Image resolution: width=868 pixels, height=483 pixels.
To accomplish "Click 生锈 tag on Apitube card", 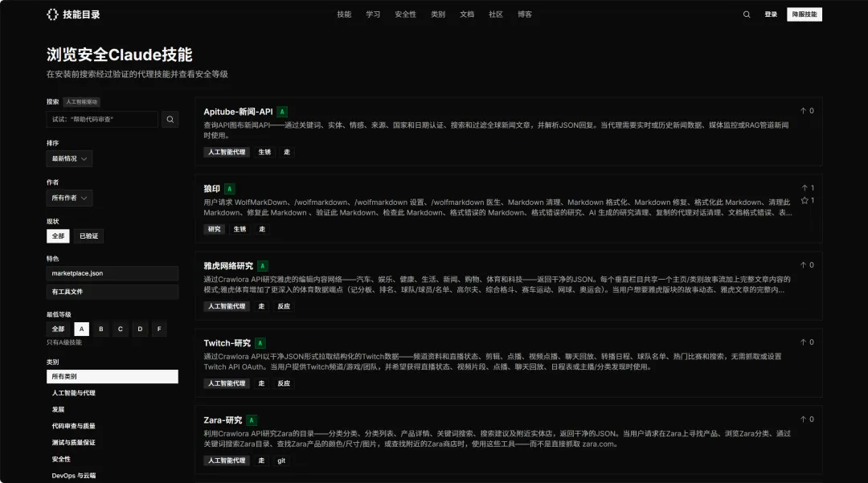I will [264, 152].
